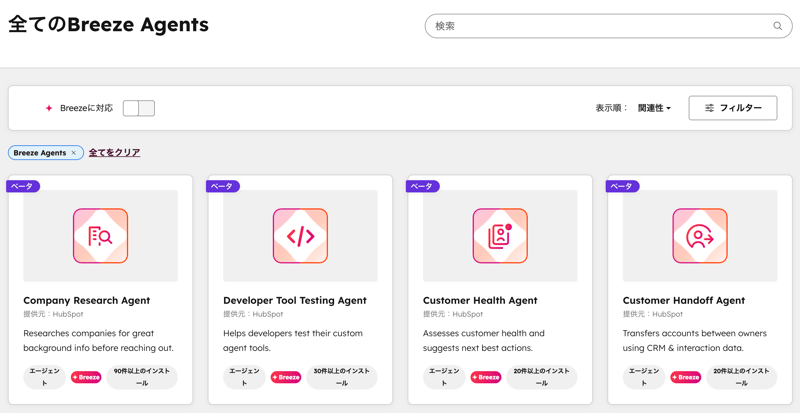The width and height of the screenshot is (800, 413).
Task: Click the ベータ badge on Developer Tool card
Action: 222,186
